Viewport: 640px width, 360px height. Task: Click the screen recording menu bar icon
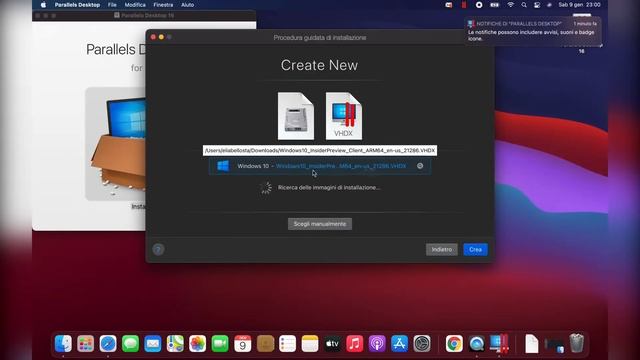[479, 5]
